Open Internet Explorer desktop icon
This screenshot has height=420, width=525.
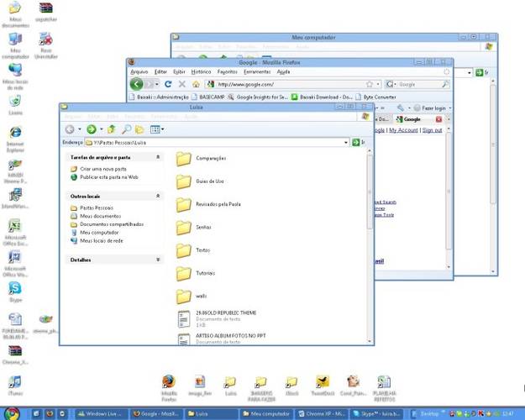point(15,139)
